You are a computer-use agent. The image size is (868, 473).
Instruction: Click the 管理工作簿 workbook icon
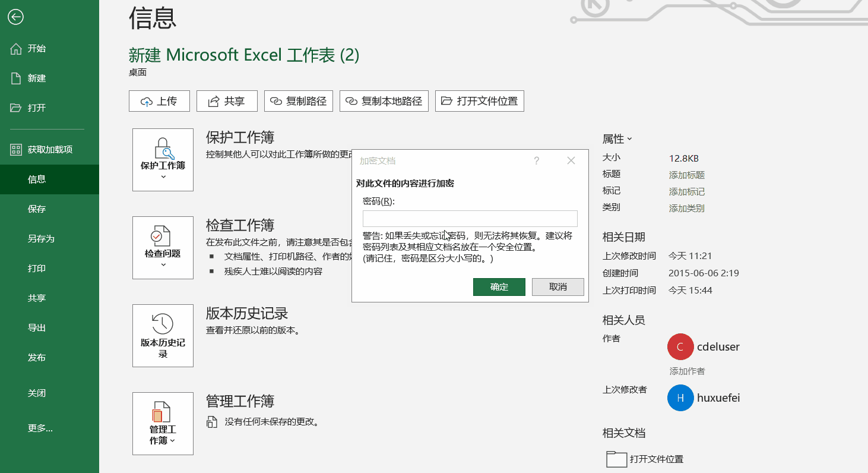163,413
